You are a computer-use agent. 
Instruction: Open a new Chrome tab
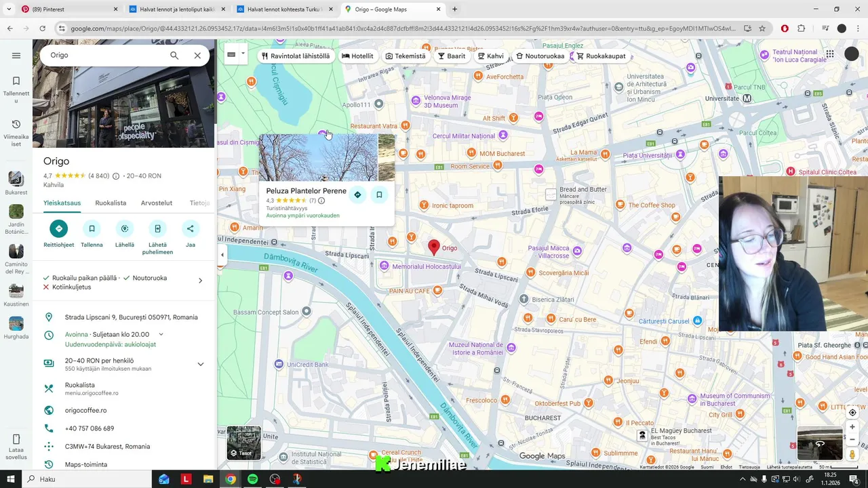pos(454,9)
